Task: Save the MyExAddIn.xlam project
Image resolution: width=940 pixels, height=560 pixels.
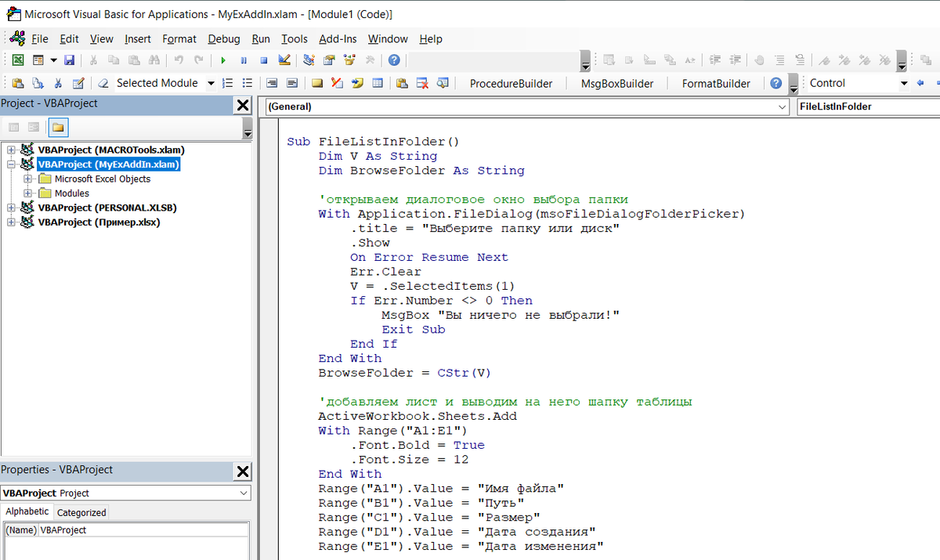Action: (x=69, y=60)
